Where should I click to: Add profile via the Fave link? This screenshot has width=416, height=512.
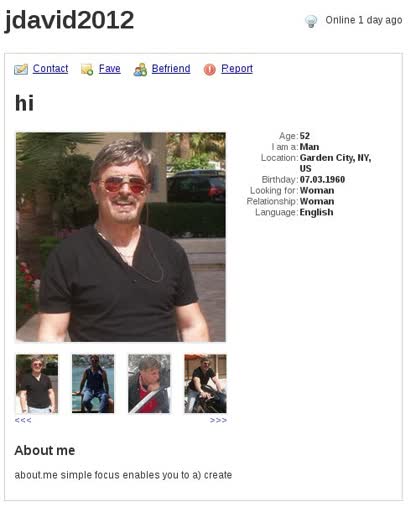click(110, 69)
